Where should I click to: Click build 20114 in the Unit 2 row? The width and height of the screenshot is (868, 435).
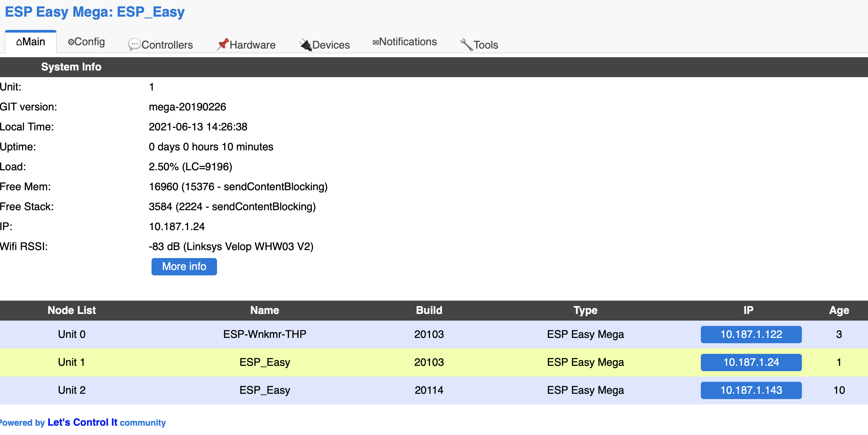429,390
